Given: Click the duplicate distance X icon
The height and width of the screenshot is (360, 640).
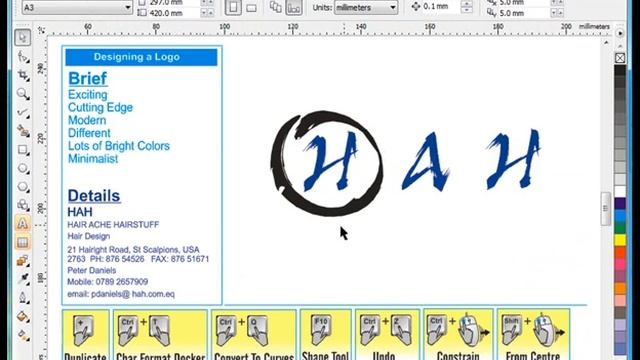Looking at the screenshot, I should (491, 2).
